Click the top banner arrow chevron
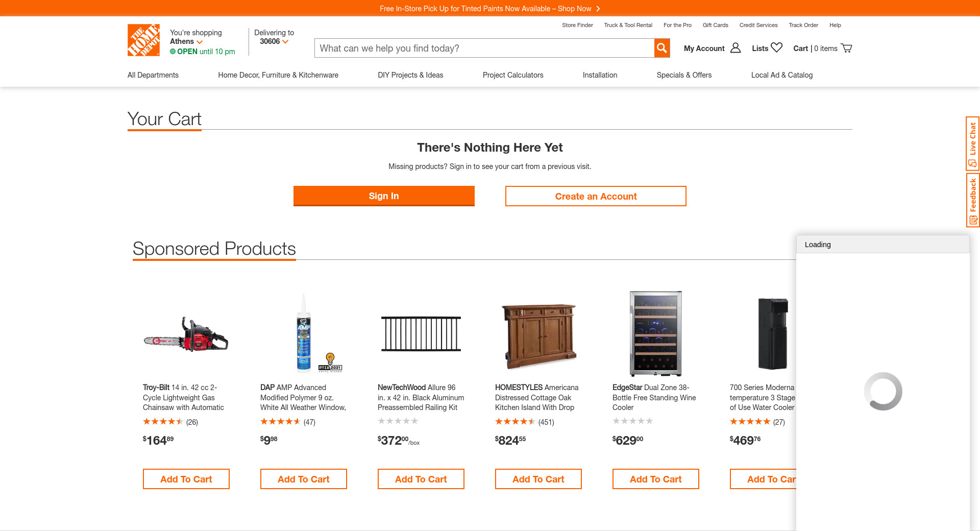 coord(598,9)
